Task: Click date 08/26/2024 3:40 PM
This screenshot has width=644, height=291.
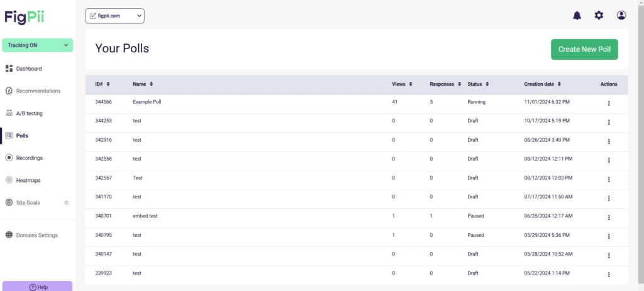Action: click(x=547, y=140)
